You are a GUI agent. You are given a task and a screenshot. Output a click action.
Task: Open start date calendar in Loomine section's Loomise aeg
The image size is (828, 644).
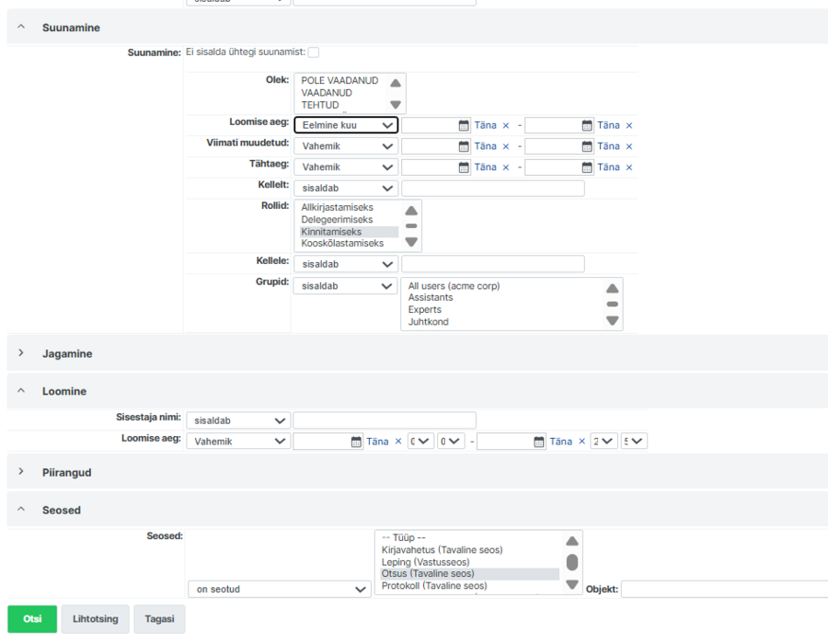[x=356, y=442]
